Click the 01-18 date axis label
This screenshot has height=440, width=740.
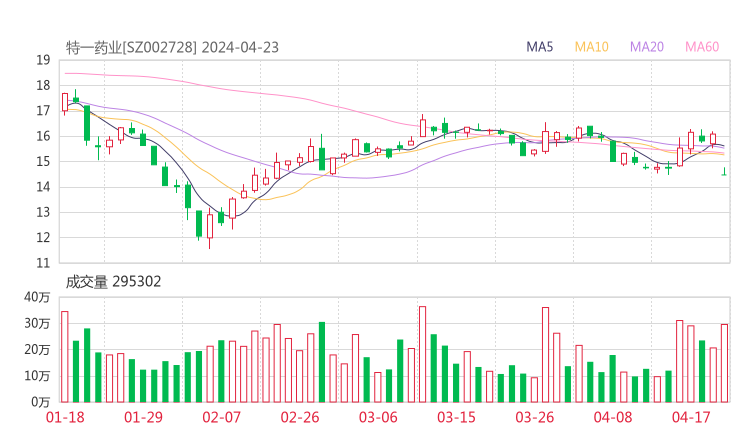[65, 417]
